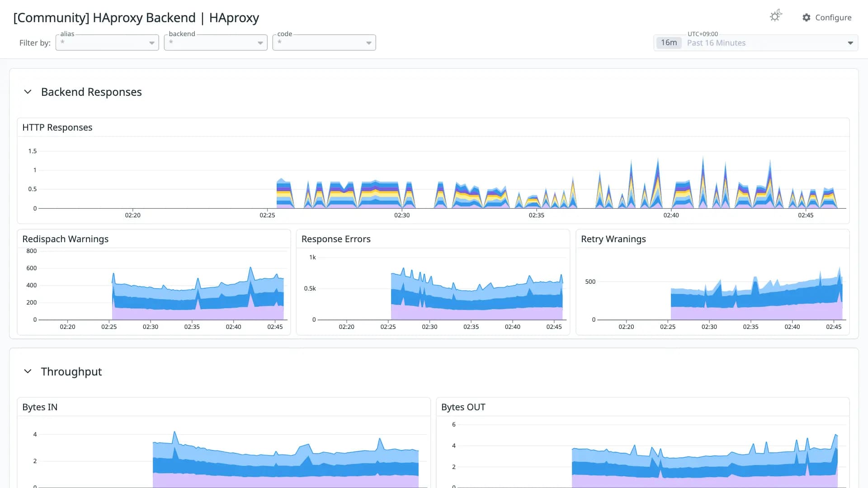Click 02:30 tick on HTTP Responses axis
Viewport: 868px width, 488px height.
click(402, 215)
